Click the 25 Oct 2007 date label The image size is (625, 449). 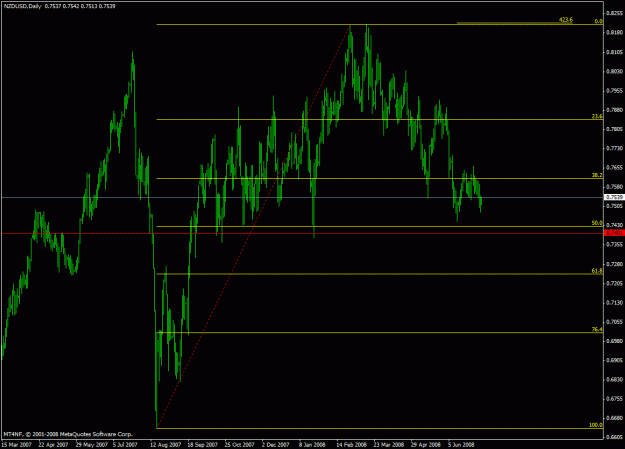point(239,445)
